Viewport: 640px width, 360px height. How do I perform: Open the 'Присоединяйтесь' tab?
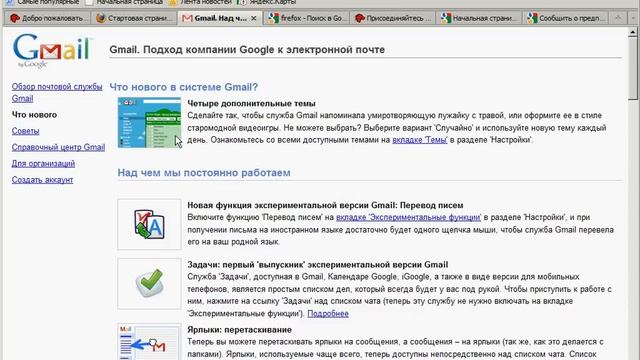(x=393, y=18)
